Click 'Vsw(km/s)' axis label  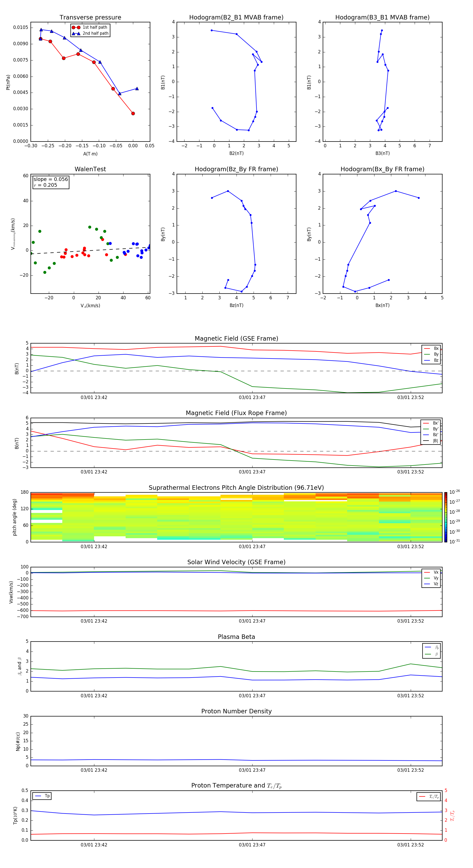11,592
